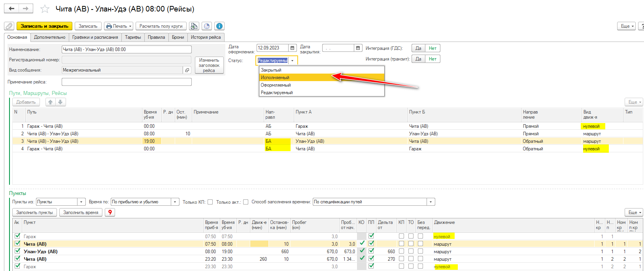This screenshot has width=644, height=271.
Task: Open the Вид сообщения field link icon
Action: pos(187,70)
